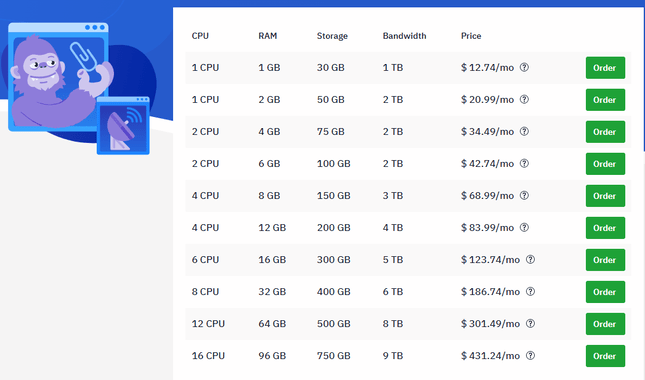Image resolution: width=645 pixels, height=380 pixels.
Task: Select the $ 68.99/mo price text
Action: click(487, 196)
